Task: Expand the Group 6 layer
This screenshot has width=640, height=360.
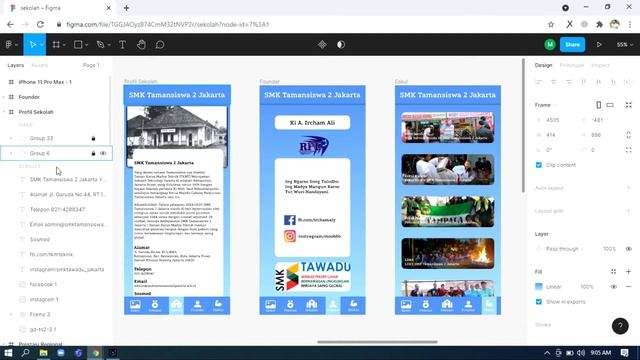Action: (x=11, y=153)
